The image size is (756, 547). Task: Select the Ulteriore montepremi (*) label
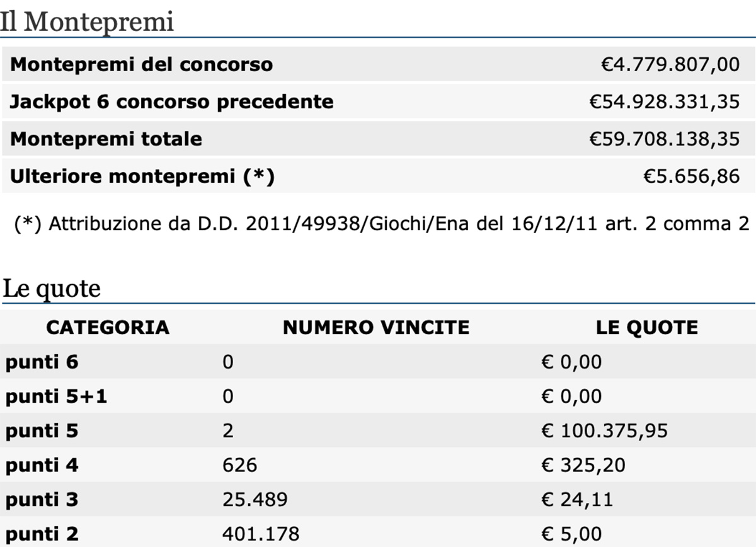pos(142,176)
